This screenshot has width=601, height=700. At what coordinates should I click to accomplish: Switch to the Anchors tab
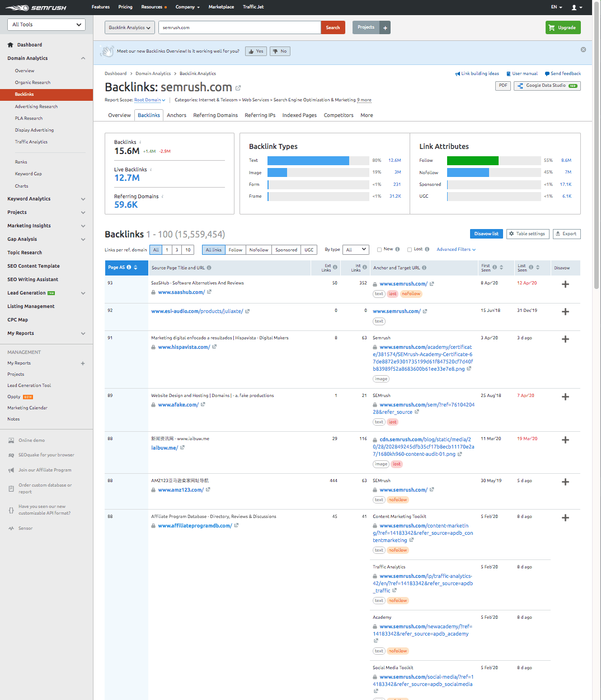tap(176, 115)
